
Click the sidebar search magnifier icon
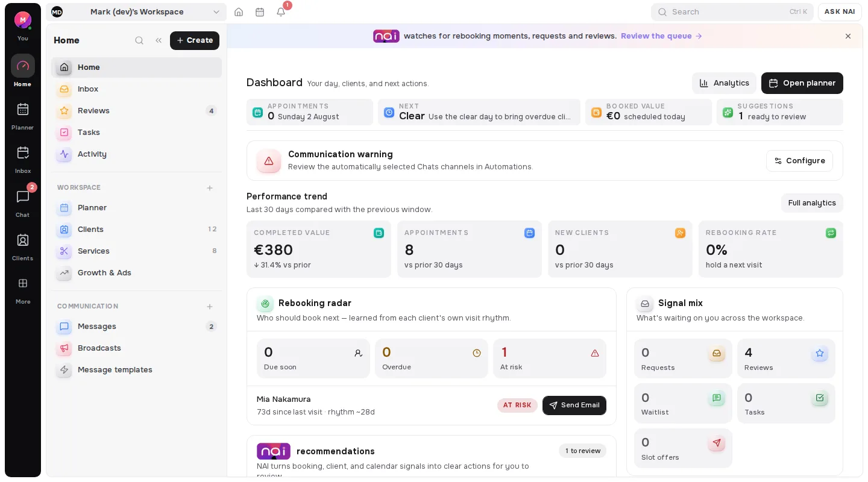(x=139, y=40)
